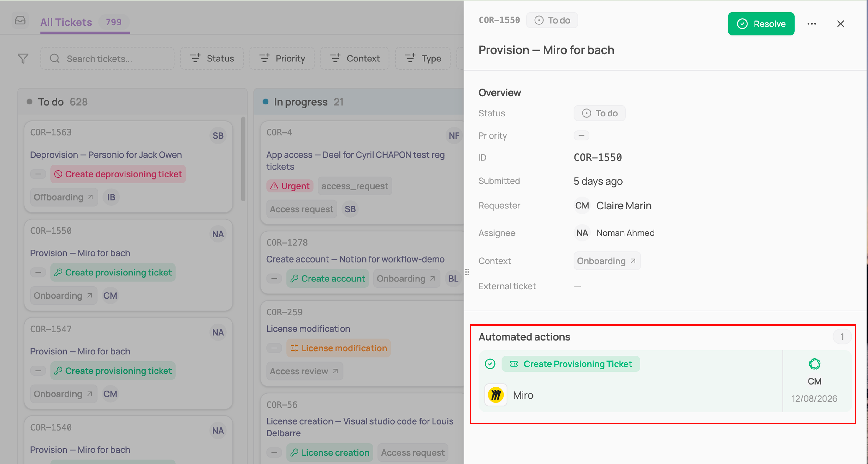
Task: Click the search magnifier icon
Action: (x=55, y=59)
